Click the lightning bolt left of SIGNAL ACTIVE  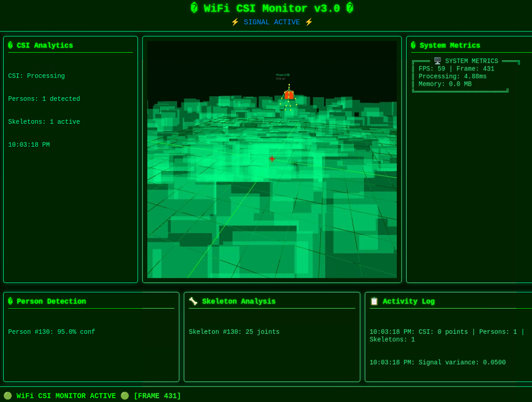tap(235, 22)
